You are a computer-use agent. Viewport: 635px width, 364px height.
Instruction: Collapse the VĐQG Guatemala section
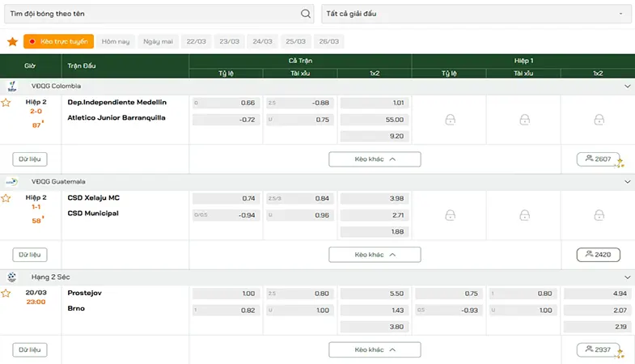(x=627, y=182)
